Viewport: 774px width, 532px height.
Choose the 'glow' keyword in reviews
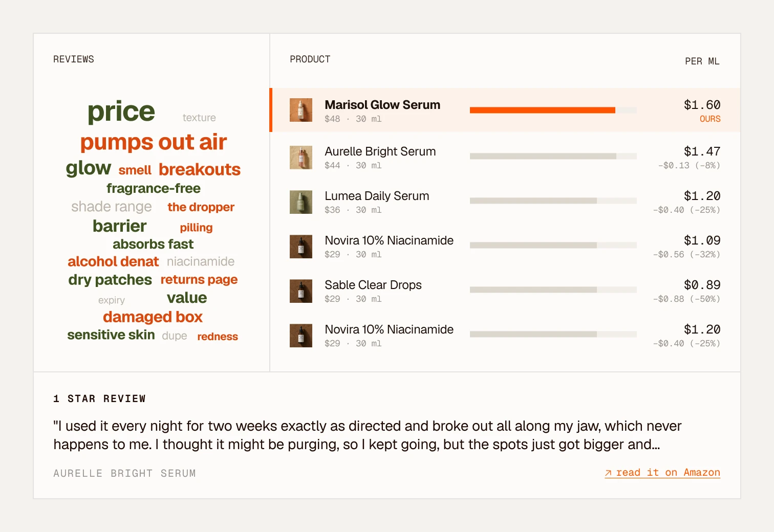click(x=89, y=168)
